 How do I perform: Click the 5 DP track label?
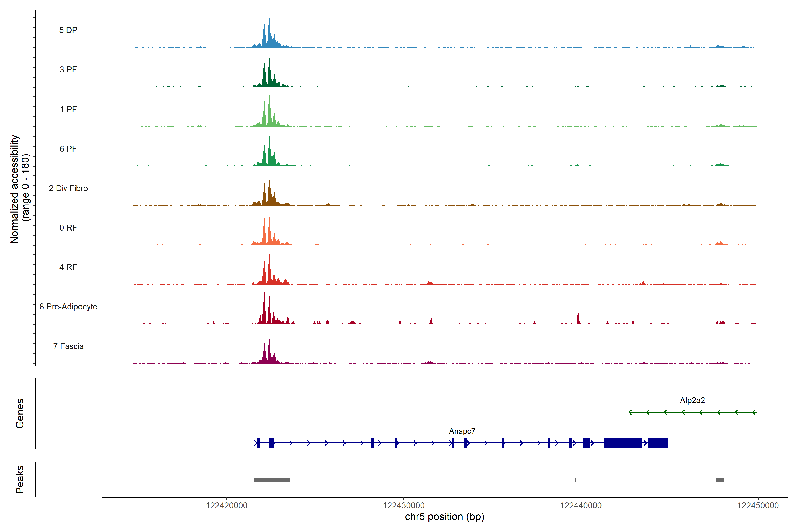point(68,30)
